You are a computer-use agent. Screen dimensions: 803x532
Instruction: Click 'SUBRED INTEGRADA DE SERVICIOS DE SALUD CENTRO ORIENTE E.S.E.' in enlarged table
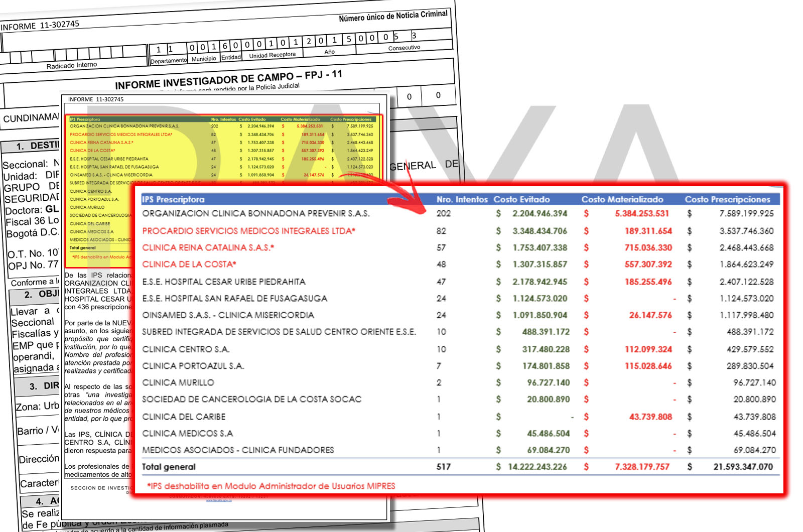pos(279,331)
